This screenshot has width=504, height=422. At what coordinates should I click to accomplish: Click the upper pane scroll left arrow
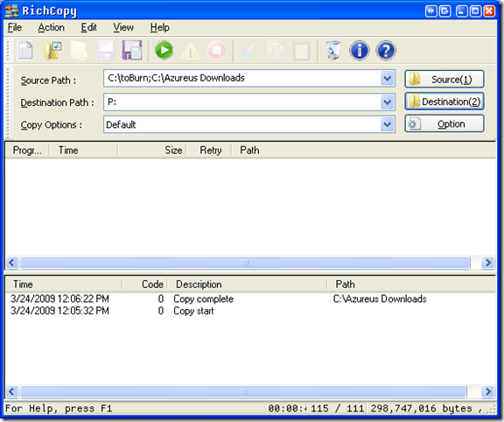coord(12,263)
